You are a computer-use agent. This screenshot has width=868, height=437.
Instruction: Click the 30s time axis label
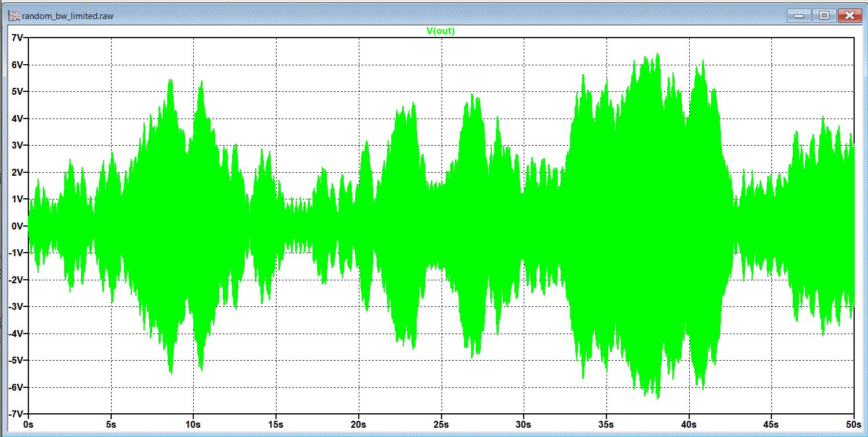coord(524,424)
